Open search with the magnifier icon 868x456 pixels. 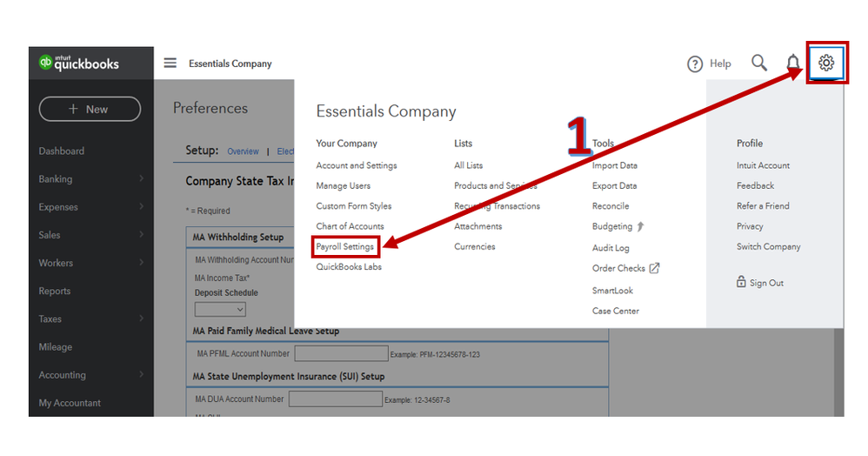click(x=759, y=63)
